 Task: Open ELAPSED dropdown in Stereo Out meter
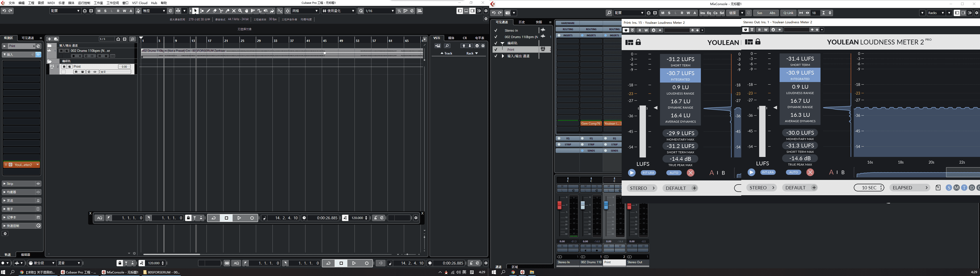click(910, 188)
